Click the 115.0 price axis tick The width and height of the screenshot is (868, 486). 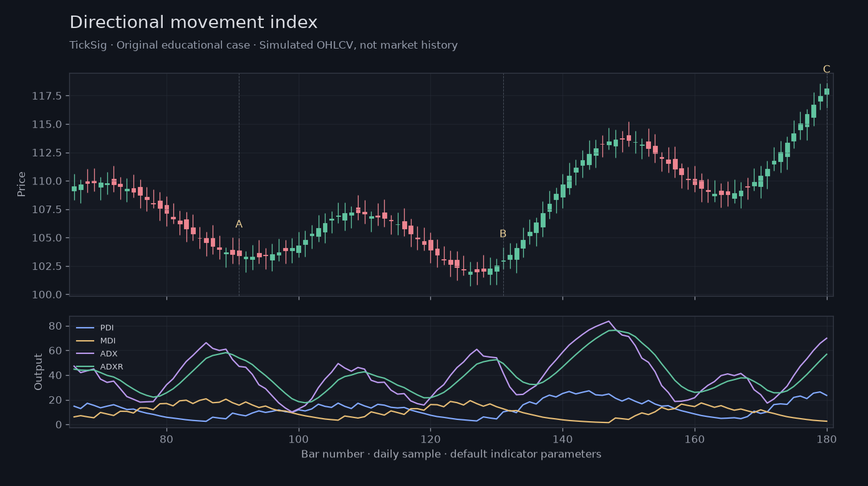(46, 125)
